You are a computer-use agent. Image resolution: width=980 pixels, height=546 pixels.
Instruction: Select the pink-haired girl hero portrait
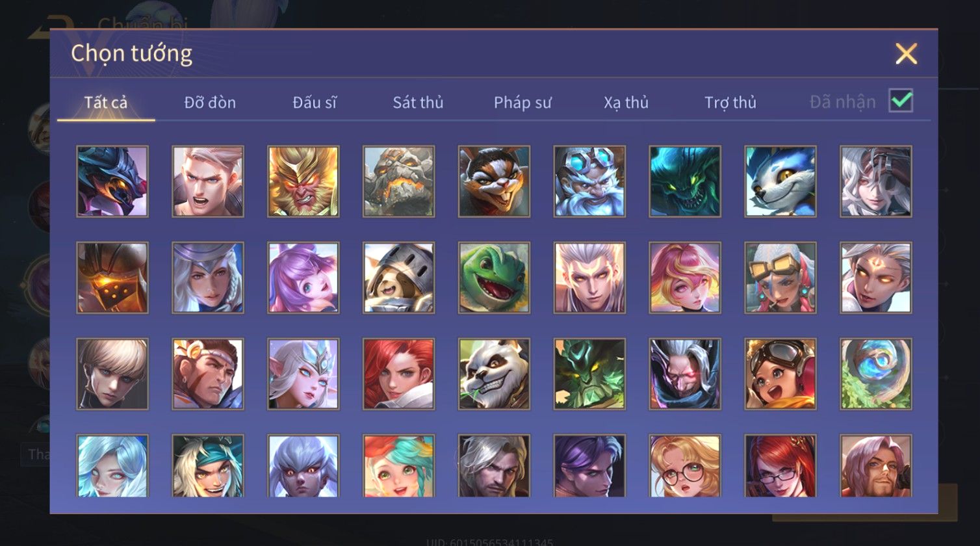pyautogui.click(x=685, y=278)
